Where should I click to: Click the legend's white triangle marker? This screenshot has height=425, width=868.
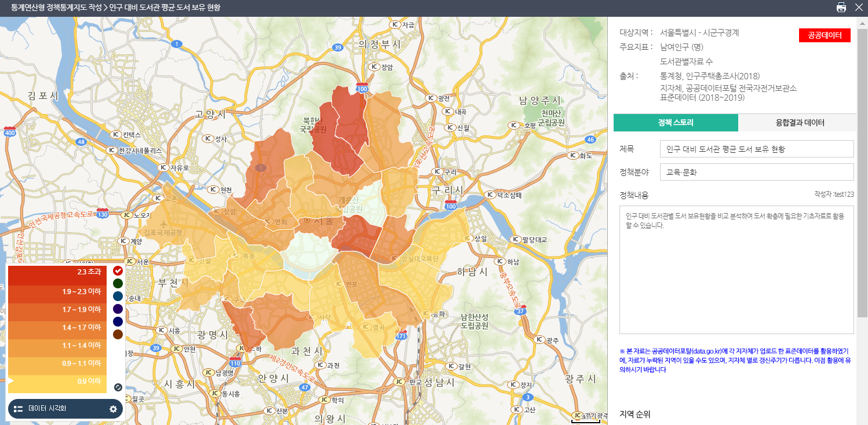point(10,380)
